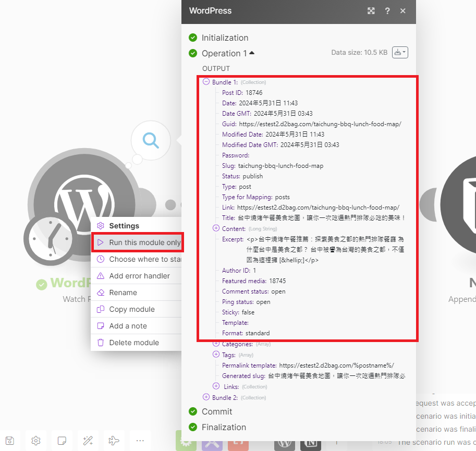Screen dimensions: 476x451
Task: Open download output dropdown near data size
Action: pyautogui.click(x=399, y=53)
